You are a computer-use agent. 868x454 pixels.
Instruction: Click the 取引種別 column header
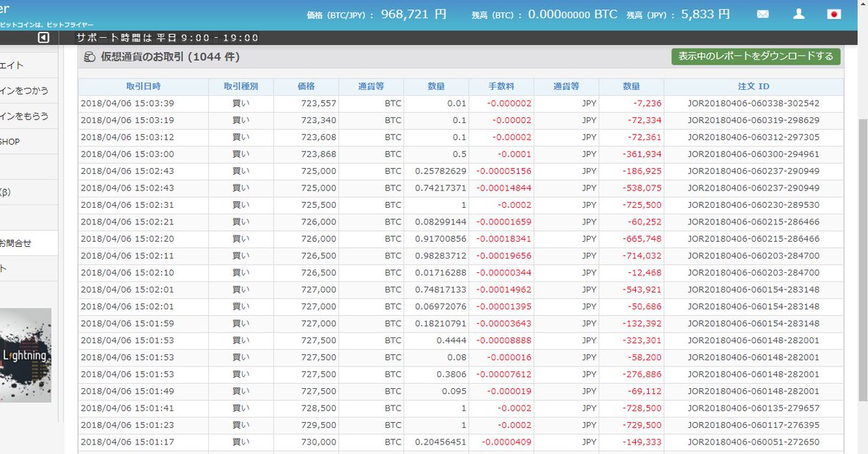(241, 86)
